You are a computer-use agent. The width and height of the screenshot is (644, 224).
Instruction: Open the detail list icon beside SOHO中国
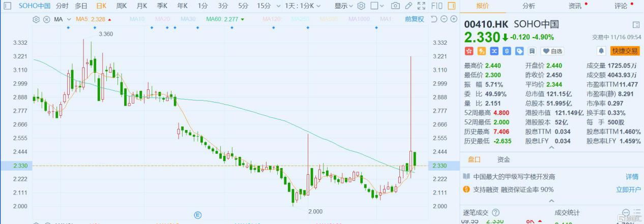click(636, 24)
